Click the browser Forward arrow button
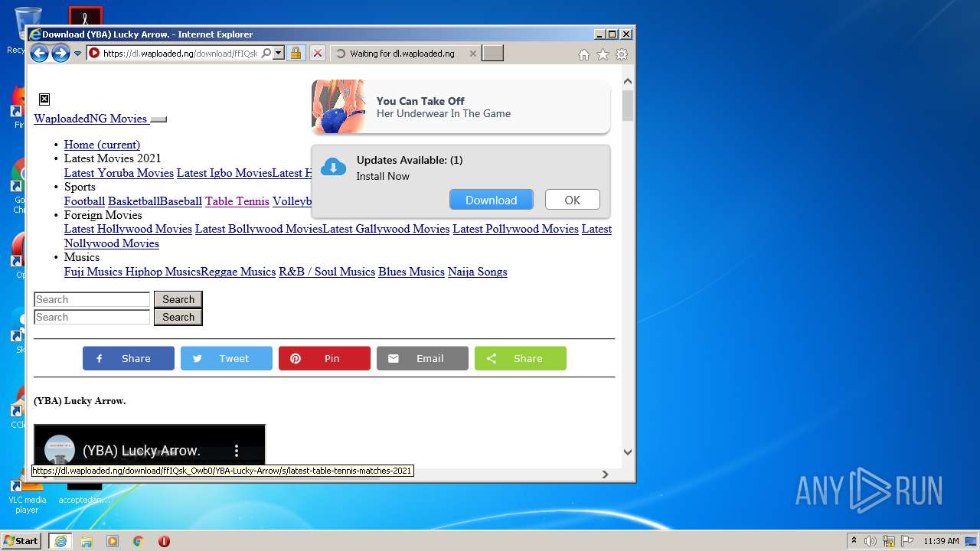This screenshot has height=551, width=980. tap(60, 54)
